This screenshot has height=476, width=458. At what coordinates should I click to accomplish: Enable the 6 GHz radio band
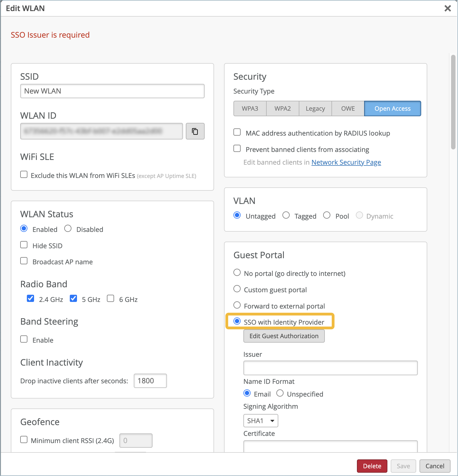(x=110, y=298)
